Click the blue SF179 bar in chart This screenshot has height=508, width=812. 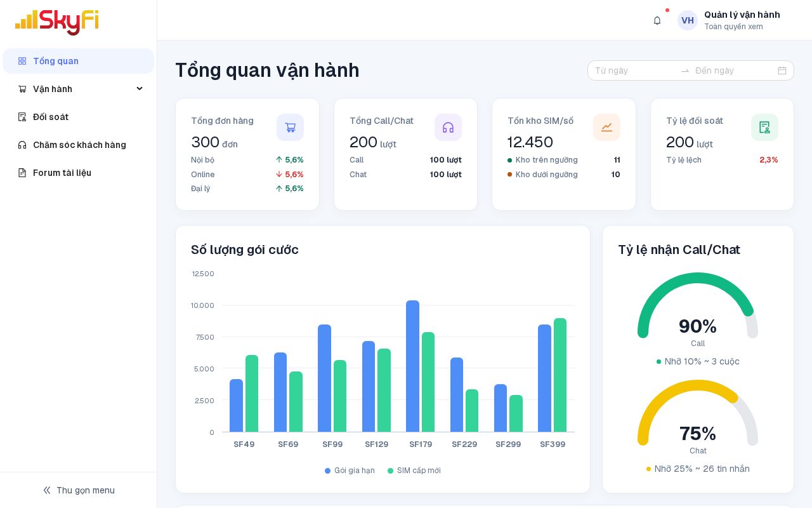413,366
